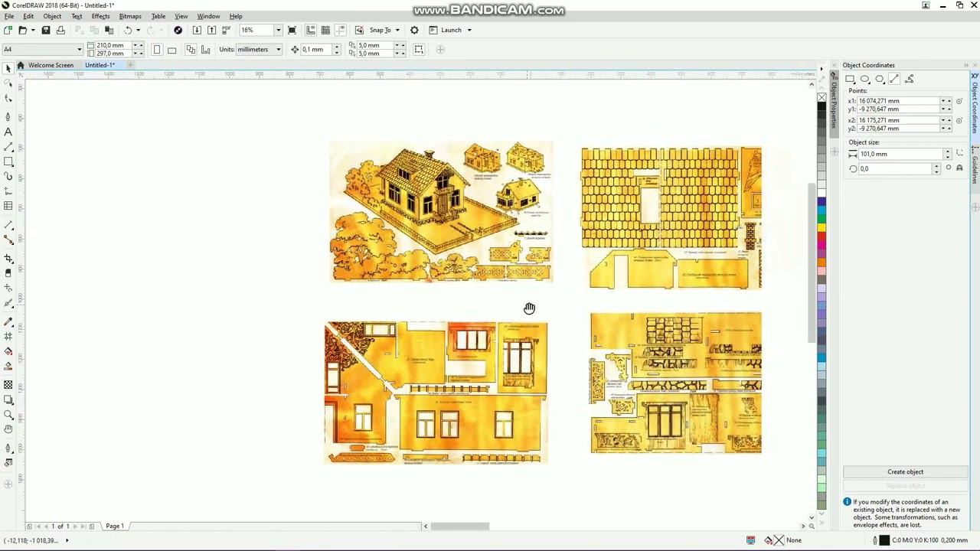Screen dimensions: 980x551
Task: Click the Save disk icon
Action: coord(46,30)
